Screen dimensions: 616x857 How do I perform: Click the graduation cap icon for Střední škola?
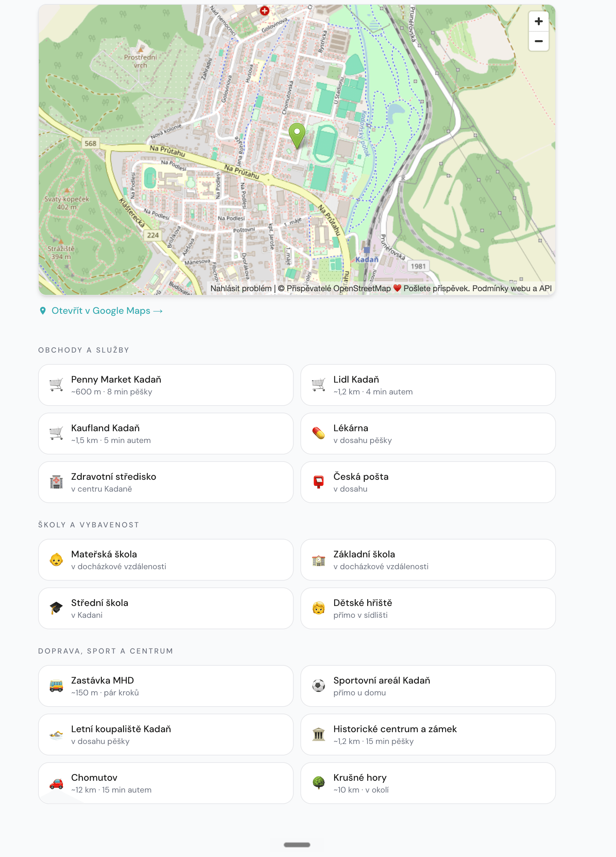tap(56, 608)
